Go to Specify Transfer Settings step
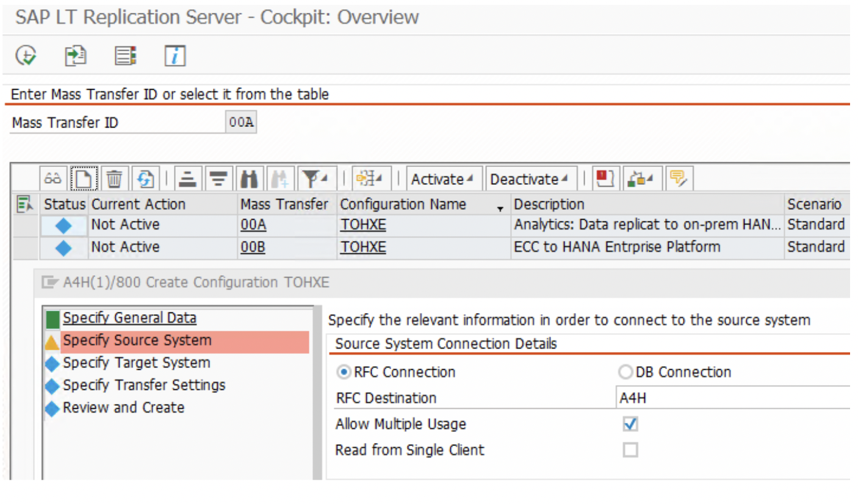The width and height of the screenshot is (858, 504). click(145, 385)
